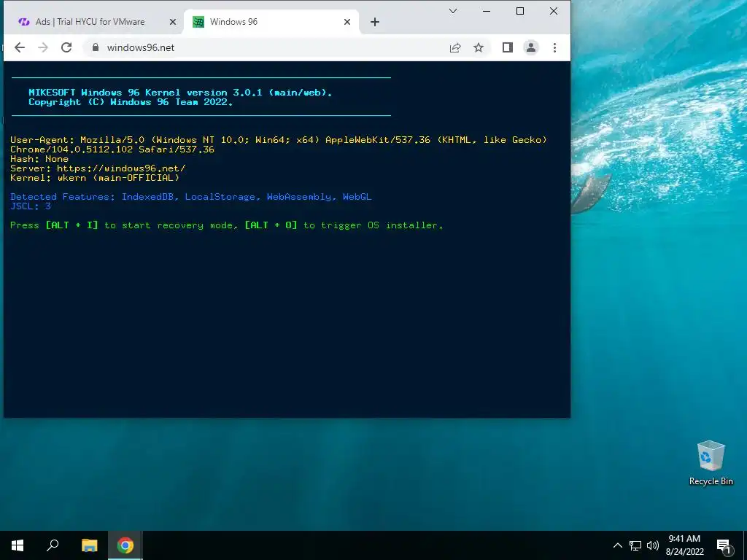Close the Chrome window
Image resolution: width=747 pixels, height=560 pixels.
pos(553,11)
